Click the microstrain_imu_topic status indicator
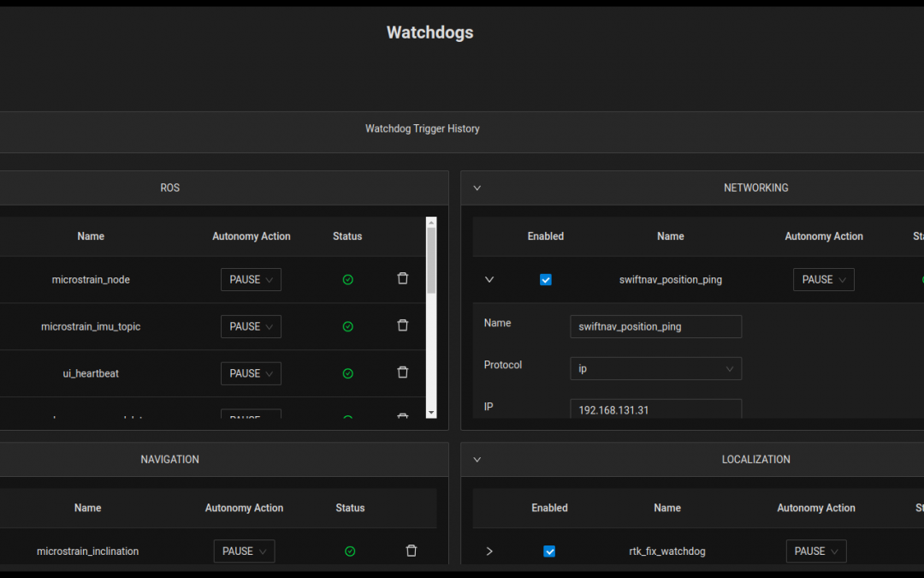Screen dimensions: 924x578 (347, 326)
